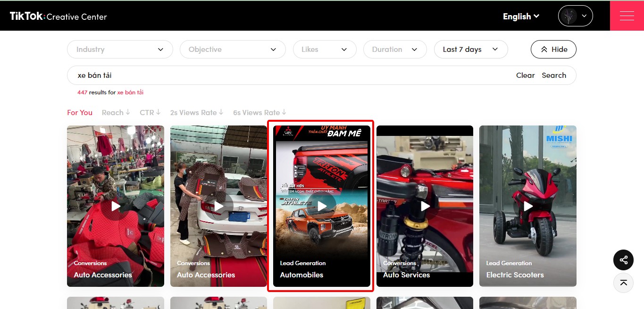Click the share icon button
This screenshot has width=644, height=309.
623,260
